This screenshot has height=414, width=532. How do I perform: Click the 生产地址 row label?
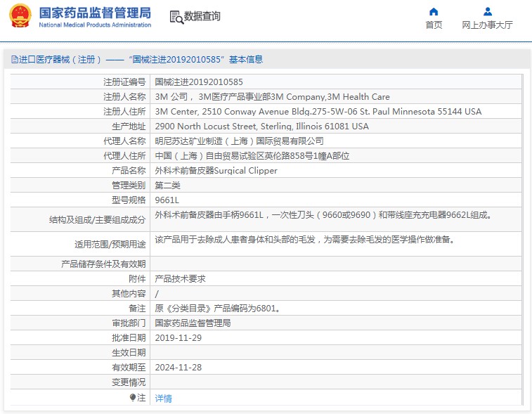click(x=129, y=127)
